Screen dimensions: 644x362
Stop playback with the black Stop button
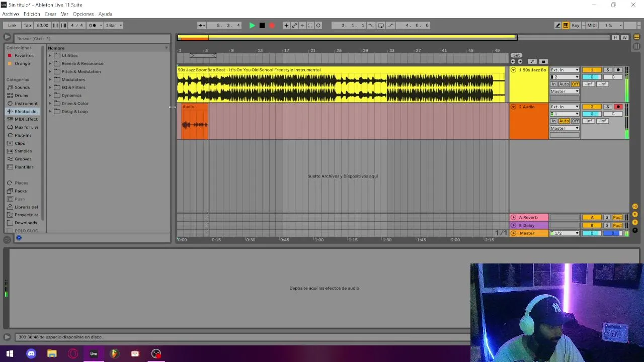tap(262, 25)
